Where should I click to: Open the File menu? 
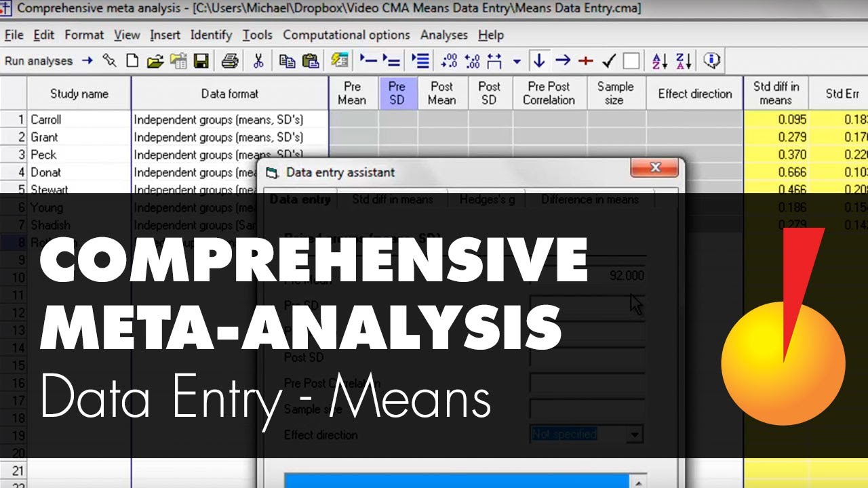(x=14, y=35)
